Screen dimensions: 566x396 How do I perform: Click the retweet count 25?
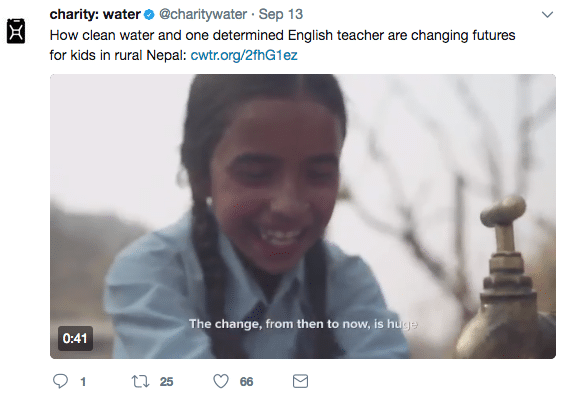(166, 382)
